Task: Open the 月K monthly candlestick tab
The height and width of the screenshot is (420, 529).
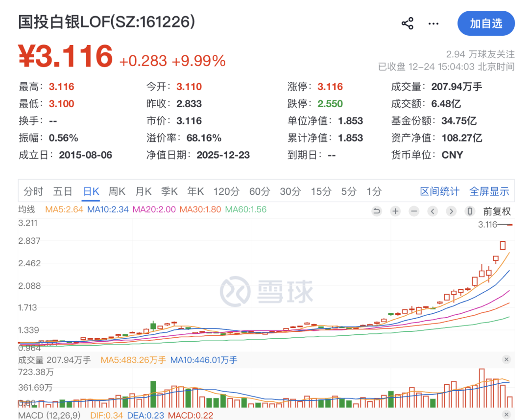Action: tap(143, 191)
